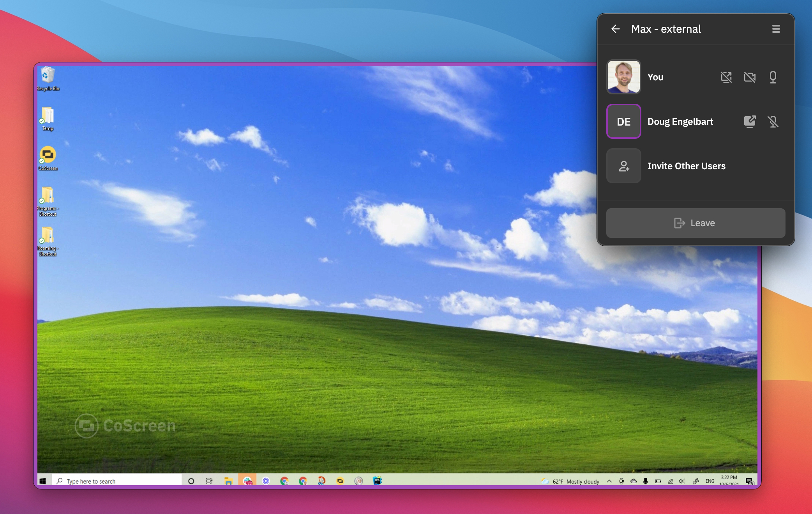The image size is (812, 514).
Task: Open the Windows Start menu
Action: pyautogui.click(x=43, y=481)
